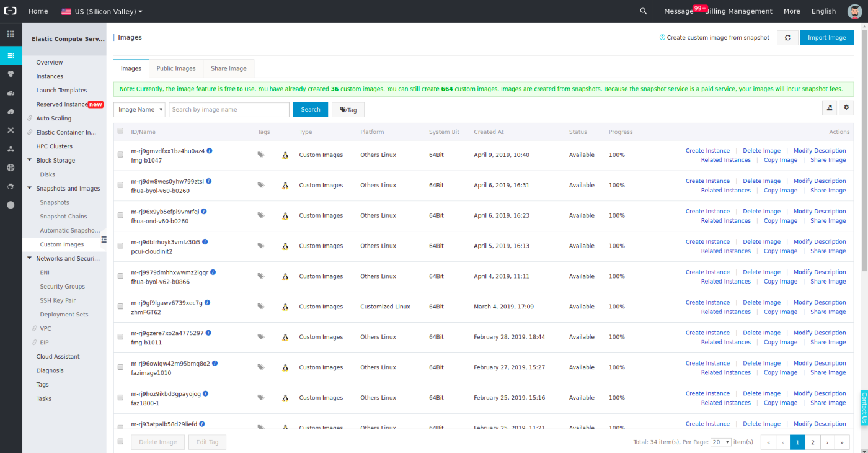Select the Linux platform icon for fhua-byol-v60-b0260
868x453 pixels.
(x=285, y=185)
